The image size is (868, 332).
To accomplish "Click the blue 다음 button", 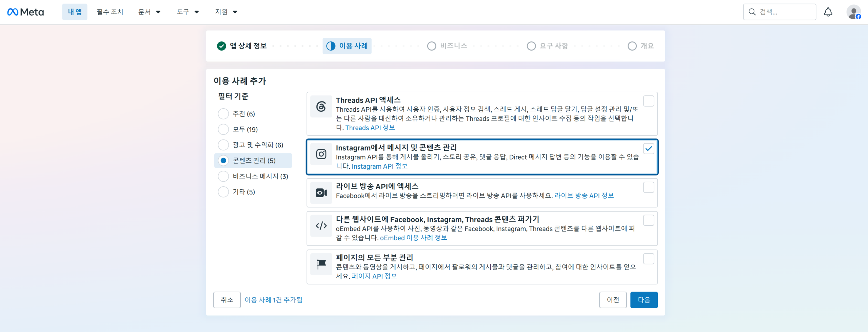I will tap(644, 300).
